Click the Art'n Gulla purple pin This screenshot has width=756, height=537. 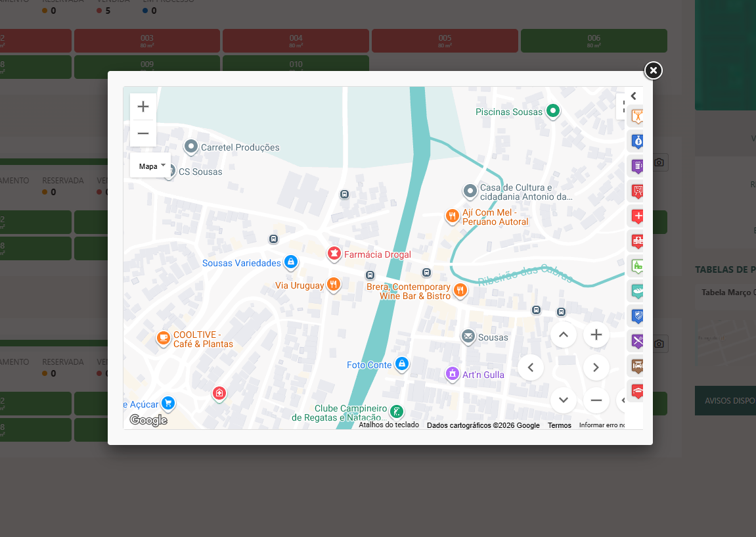pyautogui.click(x=453, y=373)
